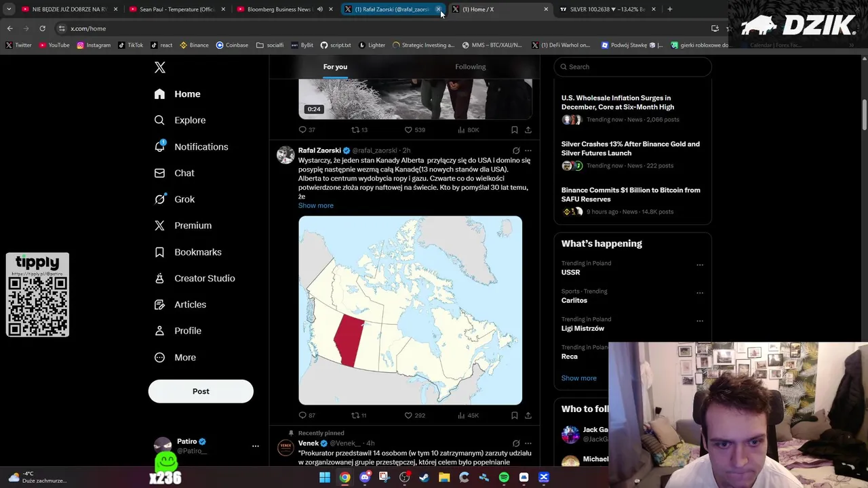
Task: Expand truncated post with Show more
Action: (x=315, y=205)
